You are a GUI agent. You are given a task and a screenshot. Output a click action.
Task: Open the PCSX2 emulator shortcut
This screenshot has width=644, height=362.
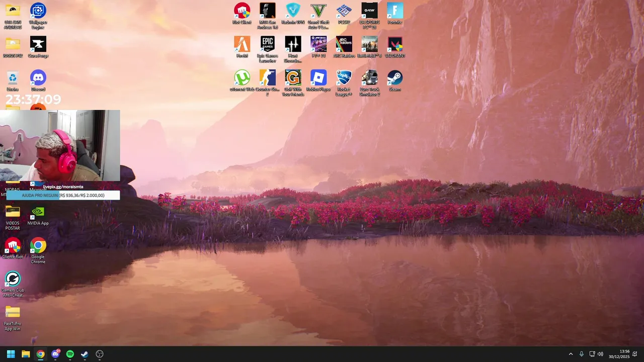click(344, 14)
